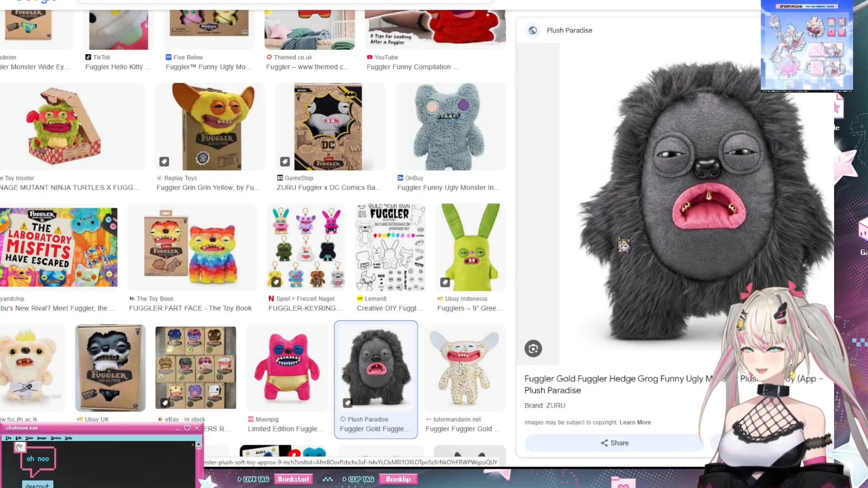This screenshot has width=868, height=488.
Task: Open FUGGLER FART FACE - The Toy Book link
Action: (x=190, y=308)
